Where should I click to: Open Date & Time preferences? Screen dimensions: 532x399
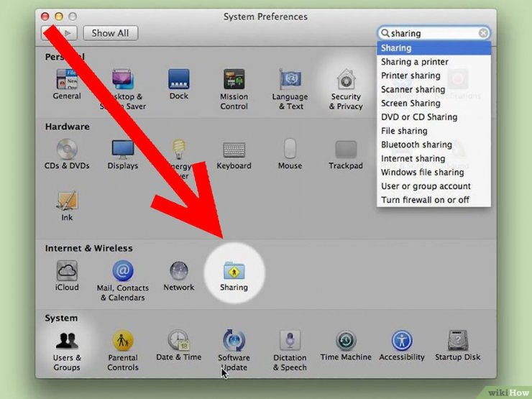click(179, 340)
